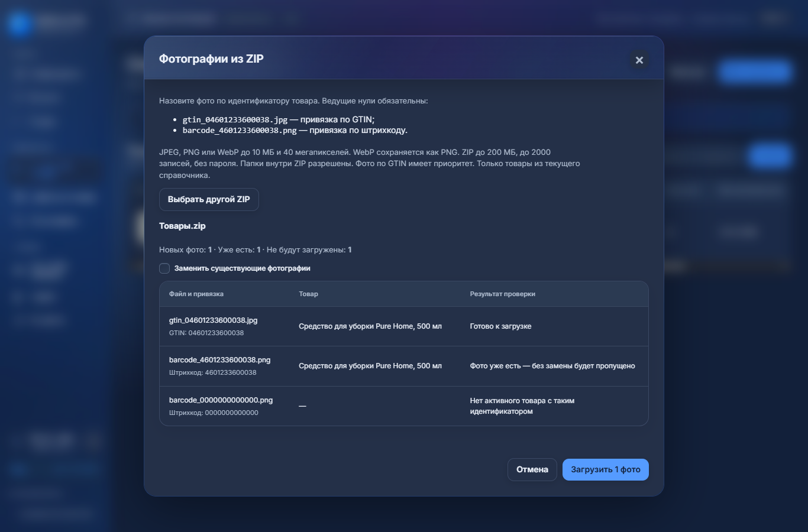Viewport: 808px width, 532px height.
Task: Click product name in the barcode_4601233600038.png table row
Action: pyautogui.click(x=370, y=366)
